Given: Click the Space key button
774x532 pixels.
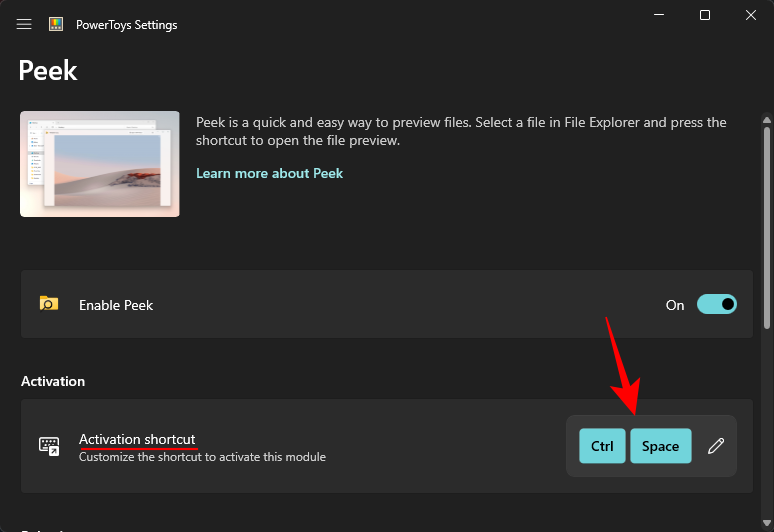Looking at the screenshot, I should tap(660, 446).
